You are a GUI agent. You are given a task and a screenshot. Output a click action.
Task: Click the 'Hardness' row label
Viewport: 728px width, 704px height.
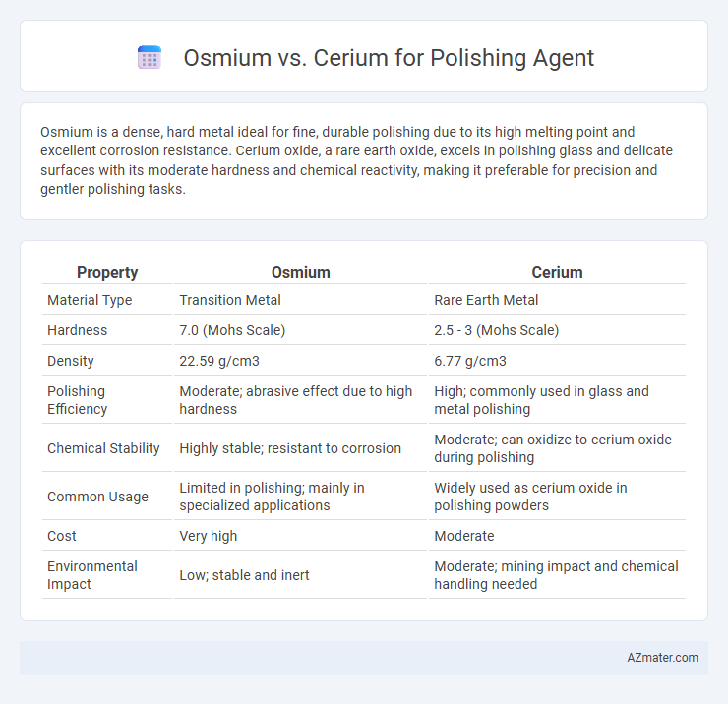(x=77, y=330)
